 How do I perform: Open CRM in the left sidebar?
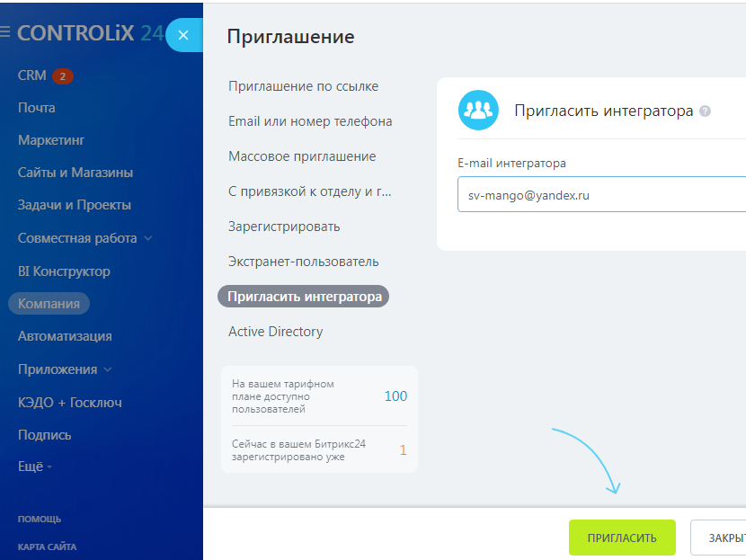coord(31,76)
